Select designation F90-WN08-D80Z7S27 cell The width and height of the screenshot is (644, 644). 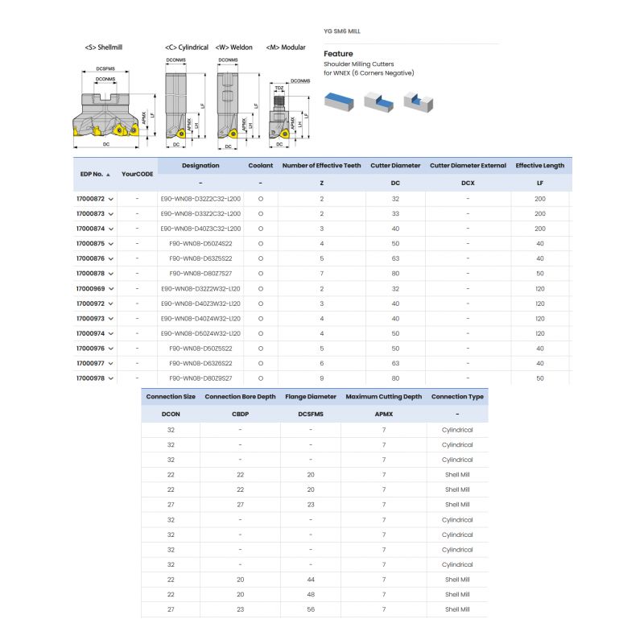tap(200, 274)
